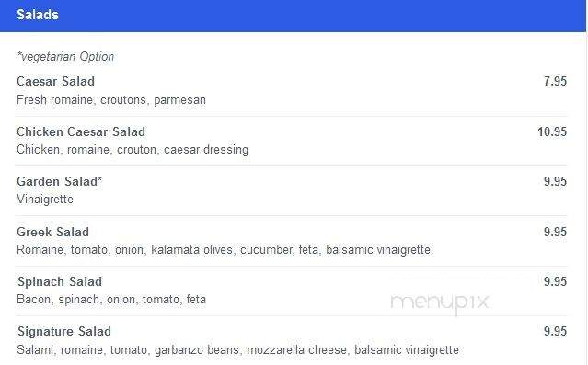This screenshot has width=588, height=365.
Task: Click the Bacon, spinach, onion description
Action: pos(111,300)
